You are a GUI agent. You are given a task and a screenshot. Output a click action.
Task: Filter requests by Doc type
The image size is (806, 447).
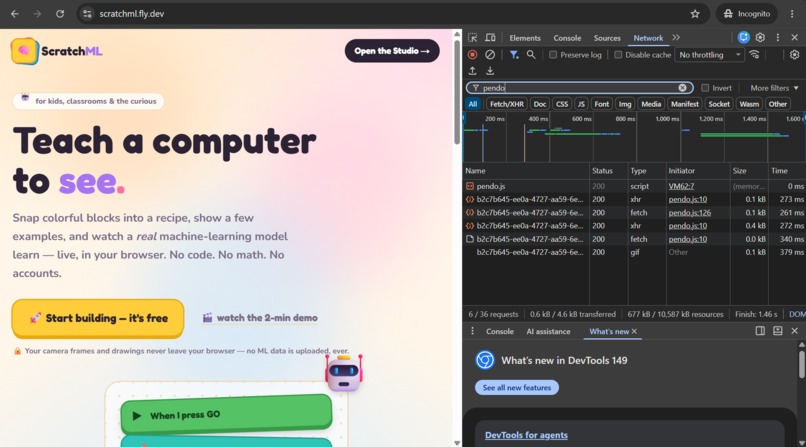point(540,104)
